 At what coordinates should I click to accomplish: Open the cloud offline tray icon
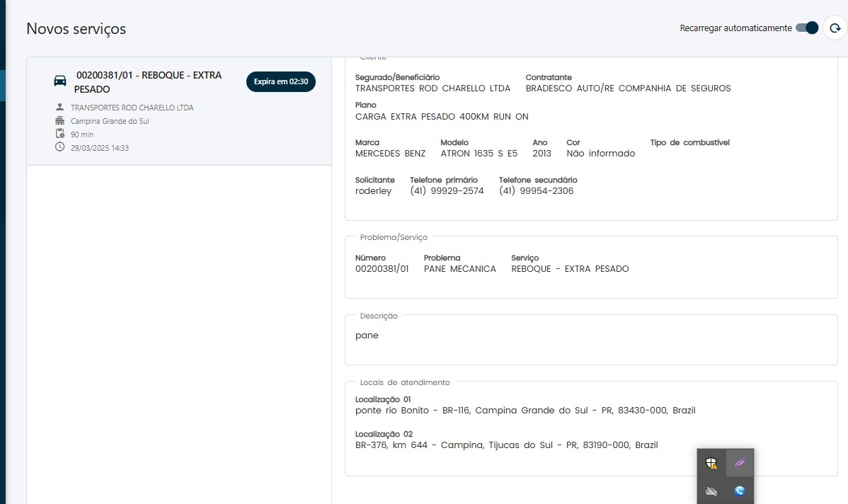pos(711,491)
